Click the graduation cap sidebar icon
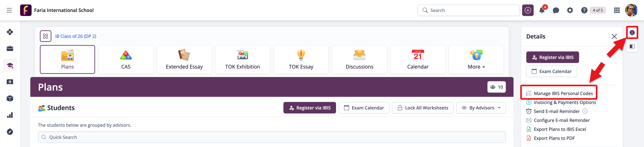The width and height of the screenshot is (644, 147). (10, 65)
